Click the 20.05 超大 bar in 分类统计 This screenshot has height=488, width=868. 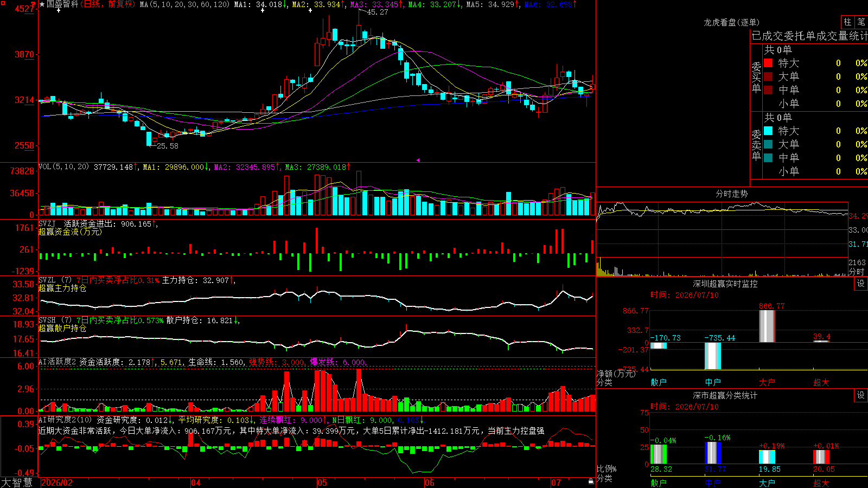click(x=821, y=457)
